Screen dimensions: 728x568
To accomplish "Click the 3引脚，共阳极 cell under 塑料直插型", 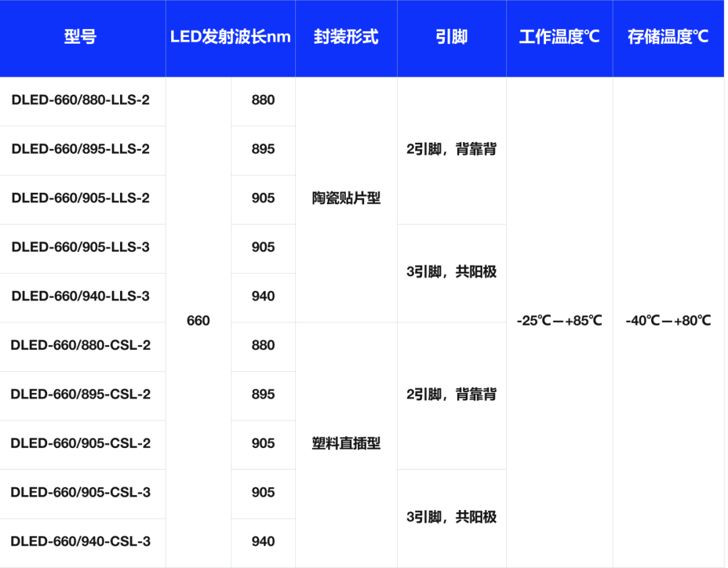I will [x=452, y=517].
